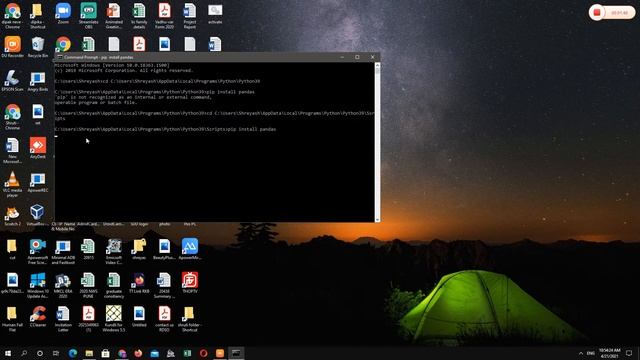Open the Mail app on the taskbar
The width and height of the screenshot is (640, 360).
[x=154, y=353]
